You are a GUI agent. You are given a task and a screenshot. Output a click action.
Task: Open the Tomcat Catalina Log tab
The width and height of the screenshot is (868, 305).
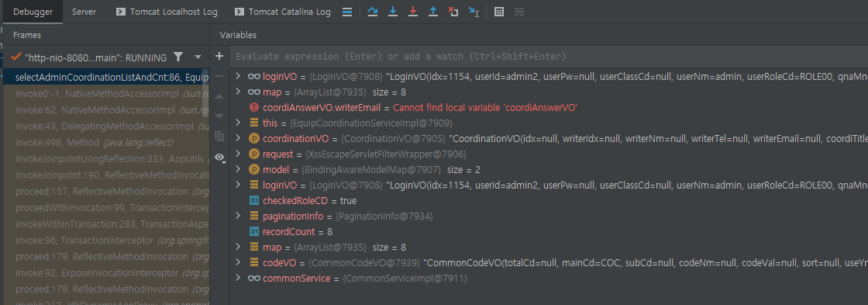pos(282,12)
